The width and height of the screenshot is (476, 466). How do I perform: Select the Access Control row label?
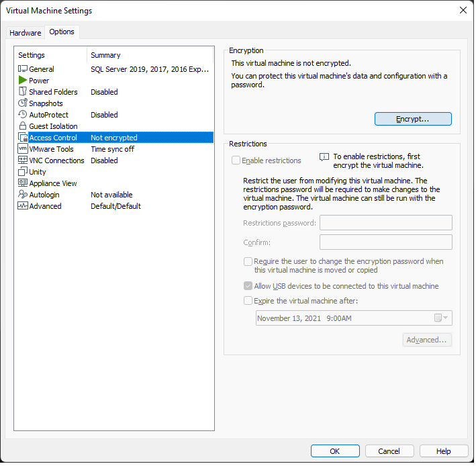[x=54, y=138]
